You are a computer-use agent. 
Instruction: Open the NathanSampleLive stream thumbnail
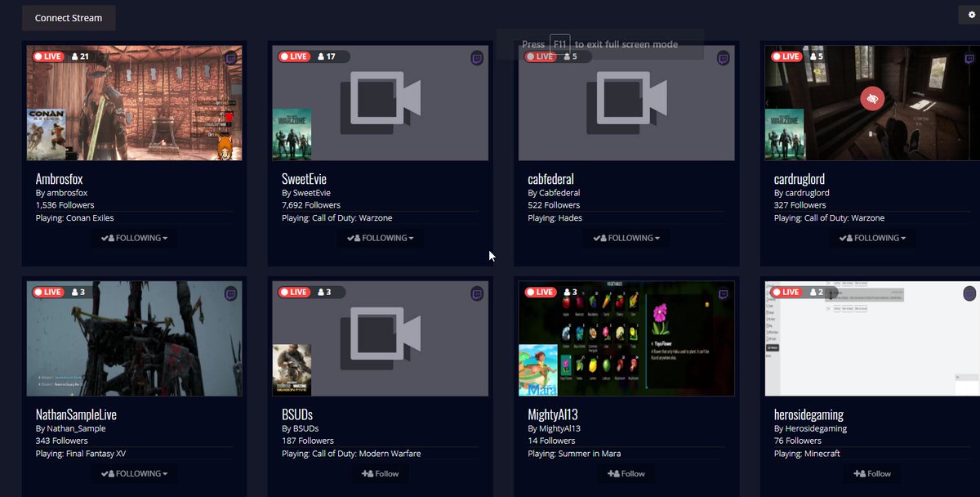pos(135,338)
